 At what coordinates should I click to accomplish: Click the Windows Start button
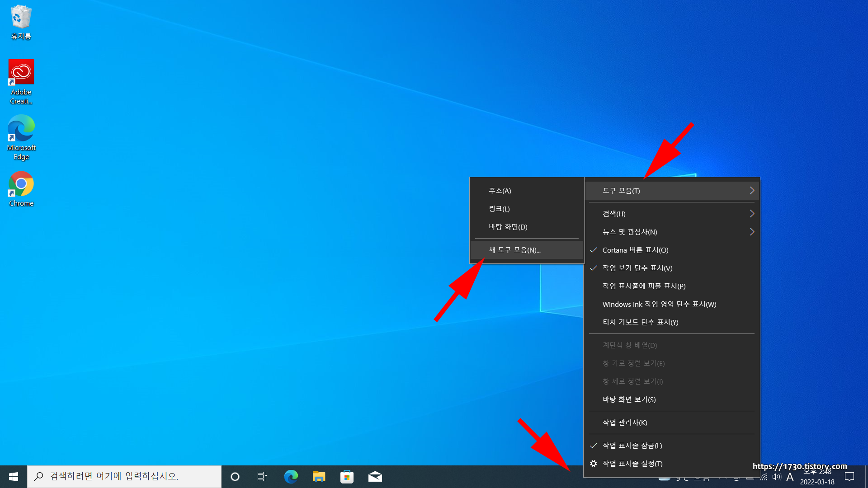point(14,477)
